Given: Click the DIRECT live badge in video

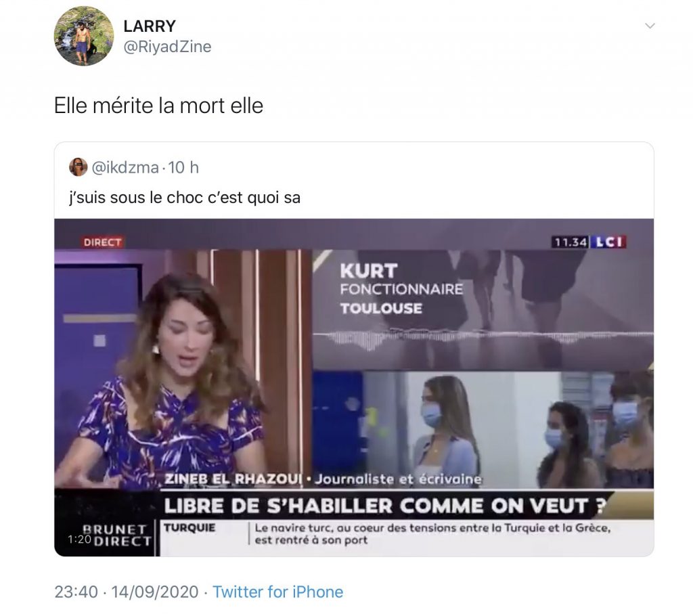Looking at the screenshot, I should click(x=102, y=242).
